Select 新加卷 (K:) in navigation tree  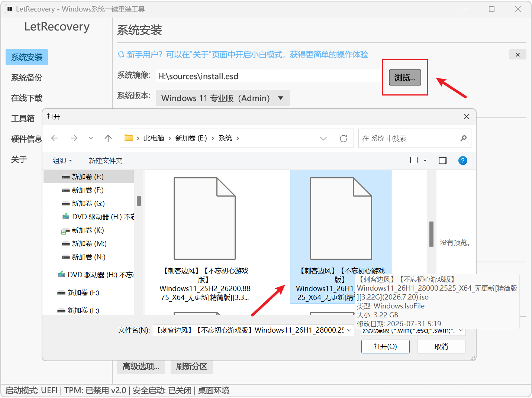tap(88, 230)
